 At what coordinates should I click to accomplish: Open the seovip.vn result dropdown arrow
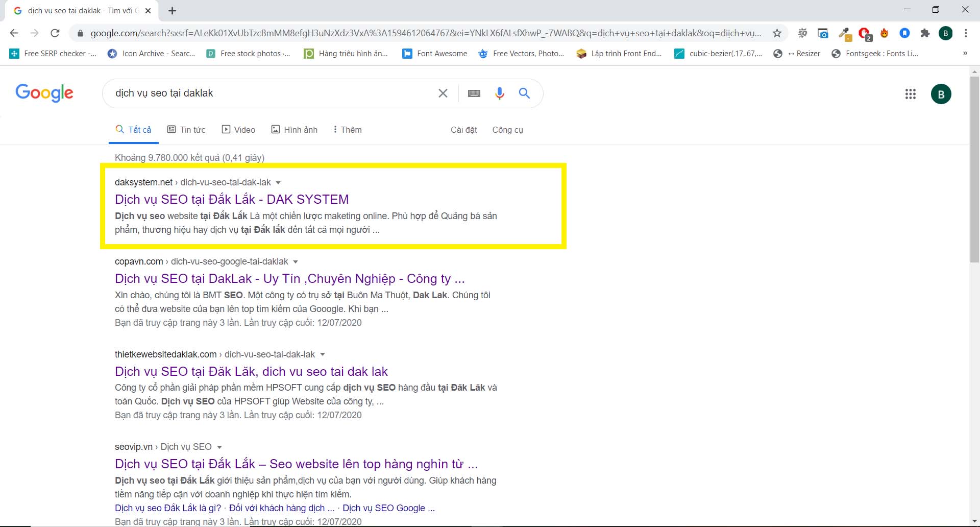(219, 447)
